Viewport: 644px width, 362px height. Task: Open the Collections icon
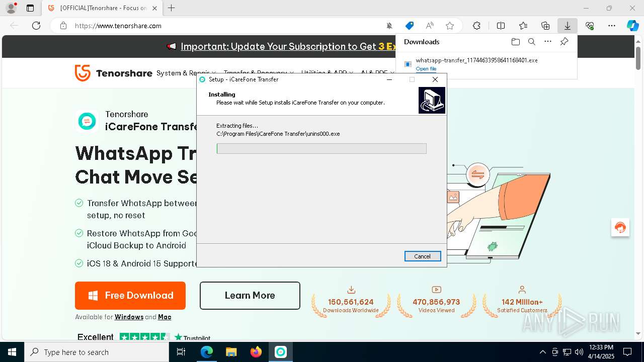[545, 26]
